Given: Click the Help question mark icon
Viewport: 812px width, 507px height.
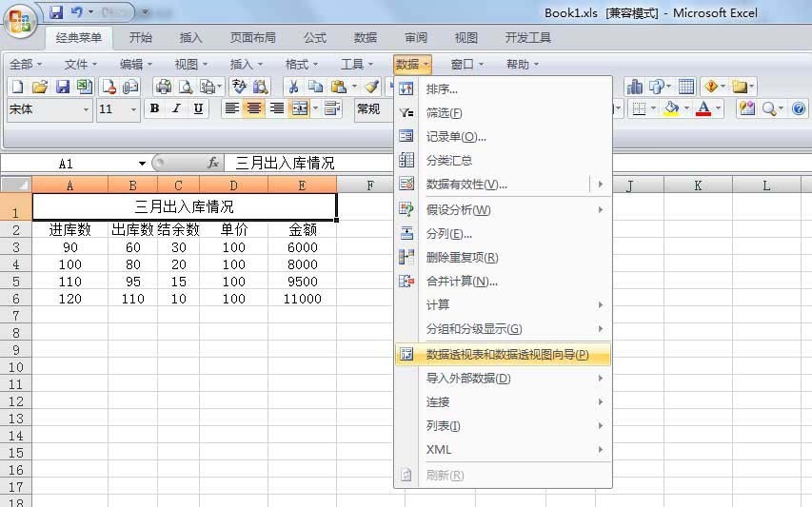Looking at the screenshot, I should pyautogui.click(x=799, y=108).
